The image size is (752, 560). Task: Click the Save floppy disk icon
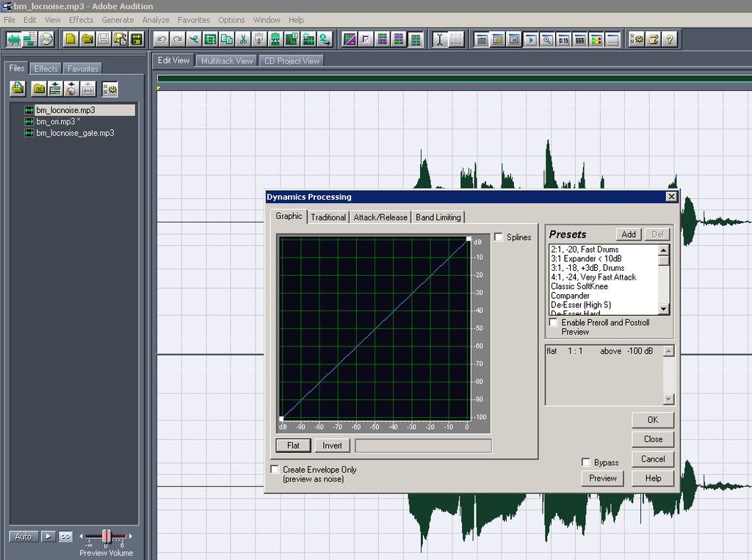tap(103, 40)
